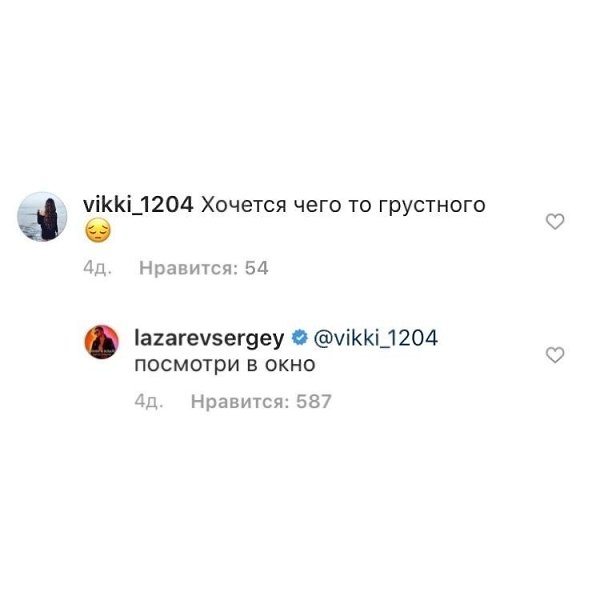Click the blue verified badge next to lazarevsergey
Viewport: 600px width, 600px height.
[299, 338]
